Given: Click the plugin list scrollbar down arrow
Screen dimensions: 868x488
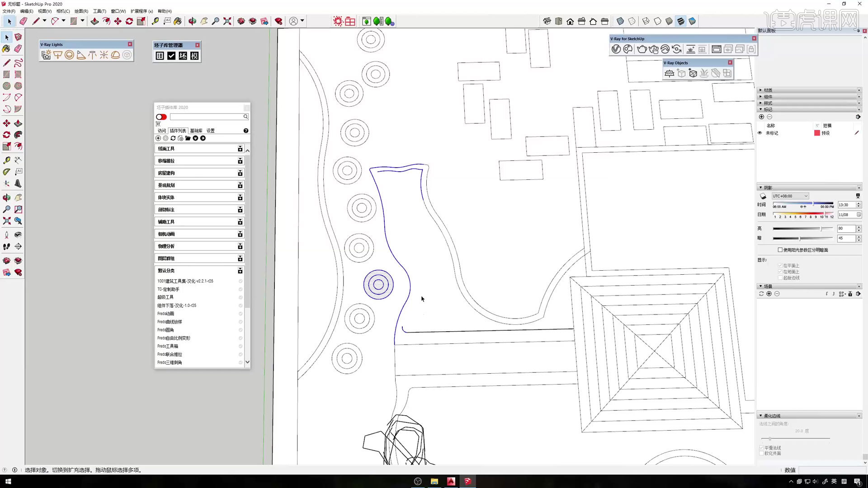Looking at the screenshot, I should (247, 362).
